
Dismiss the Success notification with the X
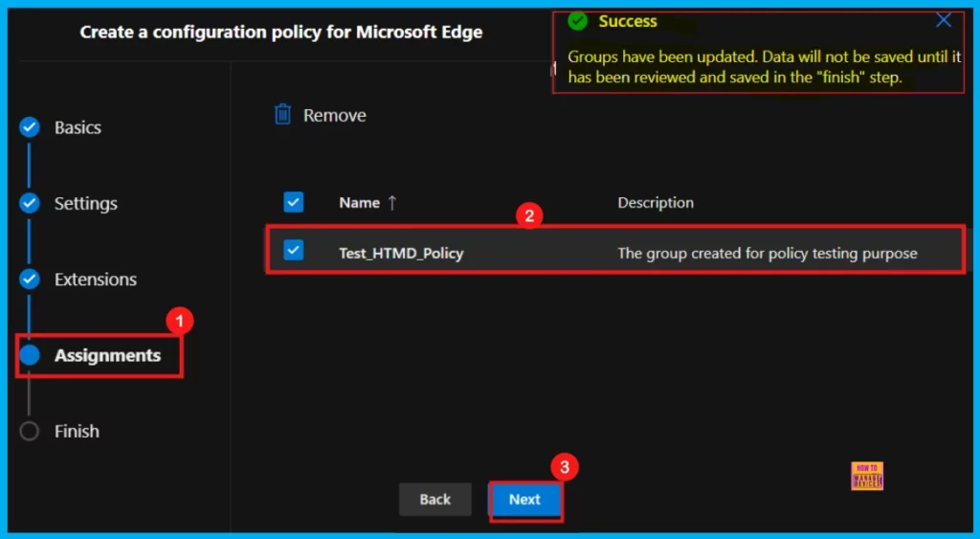click(944, 20)
